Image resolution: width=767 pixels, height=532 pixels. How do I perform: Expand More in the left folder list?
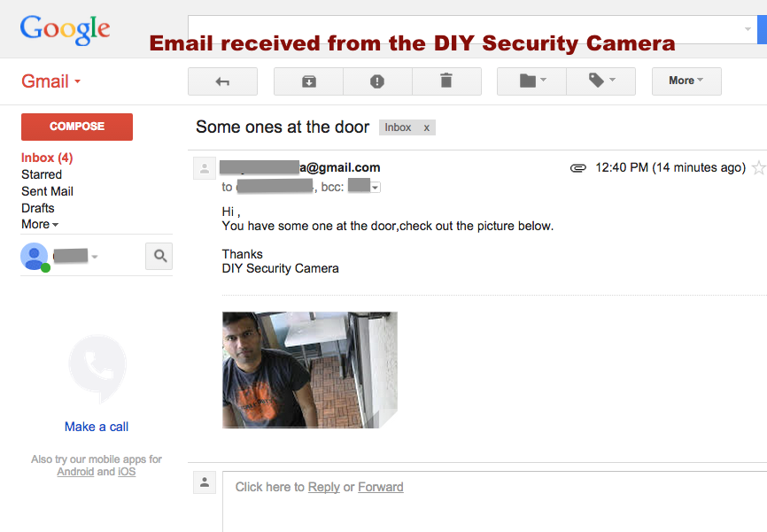40,225
